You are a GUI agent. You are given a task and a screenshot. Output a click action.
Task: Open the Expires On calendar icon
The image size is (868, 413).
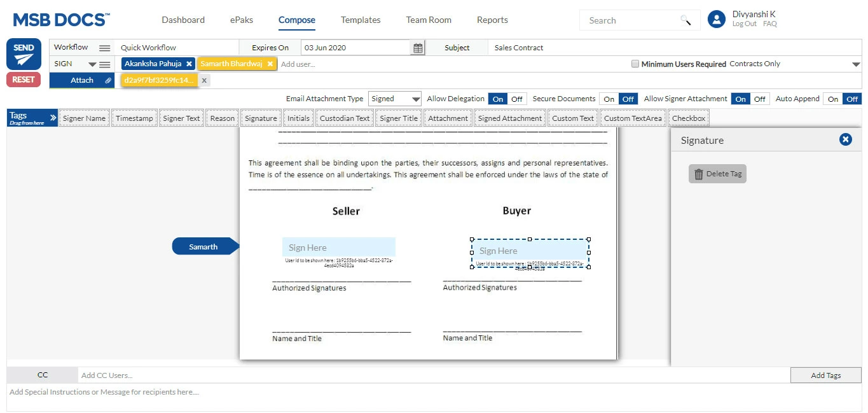point(418,48)
